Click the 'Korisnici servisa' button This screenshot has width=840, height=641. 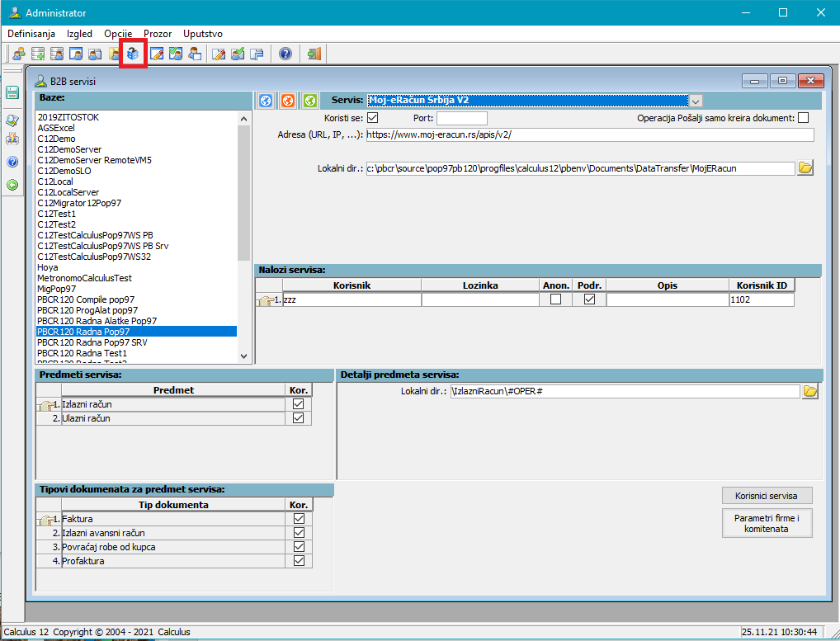pos(767,496)
